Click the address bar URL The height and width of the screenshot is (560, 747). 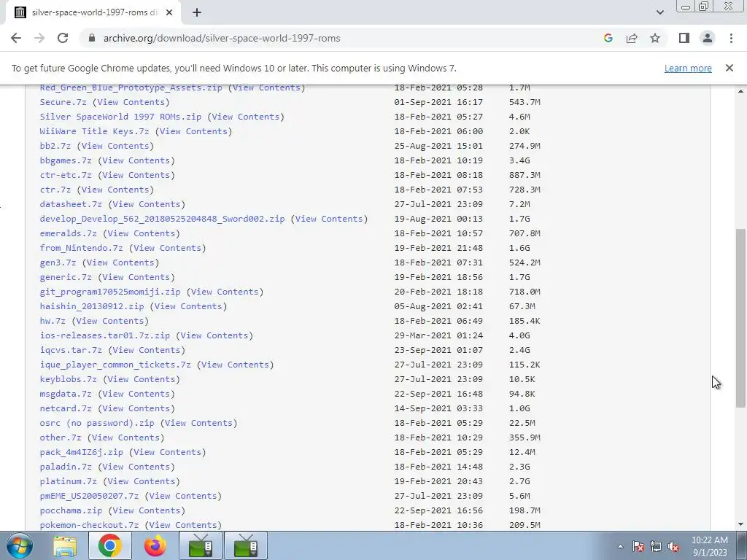point(222,38)
